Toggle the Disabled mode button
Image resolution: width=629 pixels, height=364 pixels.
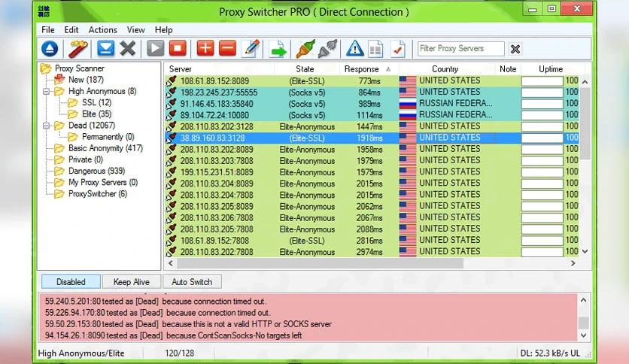pos(71,282)
